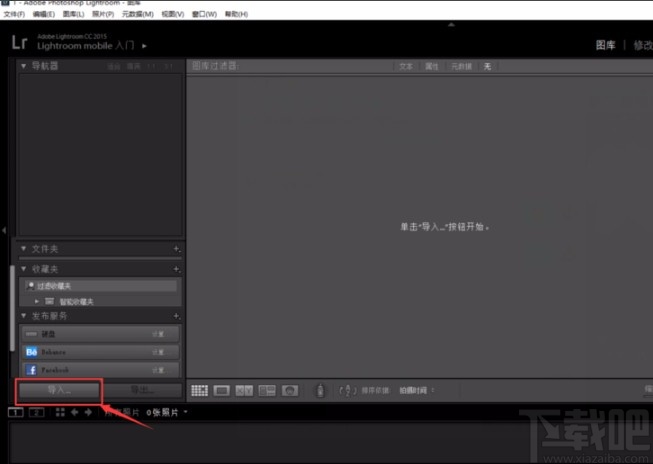Viewport: 653px width, 464px height.
Task: Click 设置 for the Behance service
Action: pos(158,352)
